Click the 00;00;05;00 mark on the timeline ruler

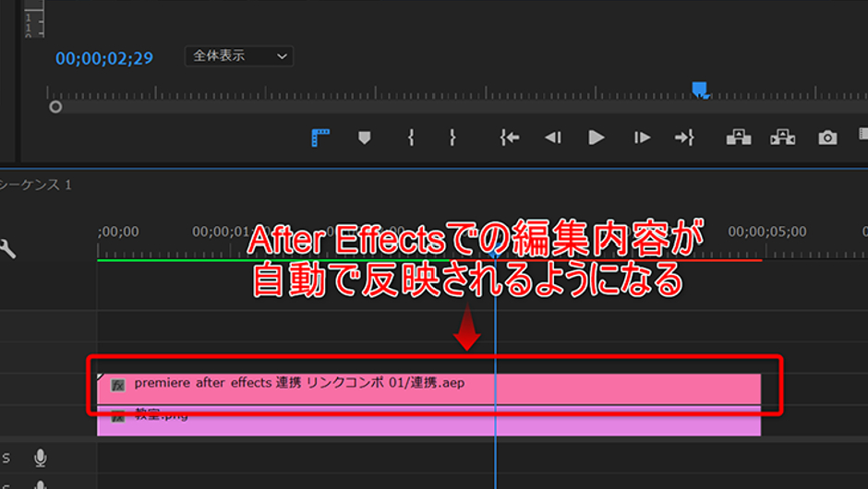[x=766, y=232]
